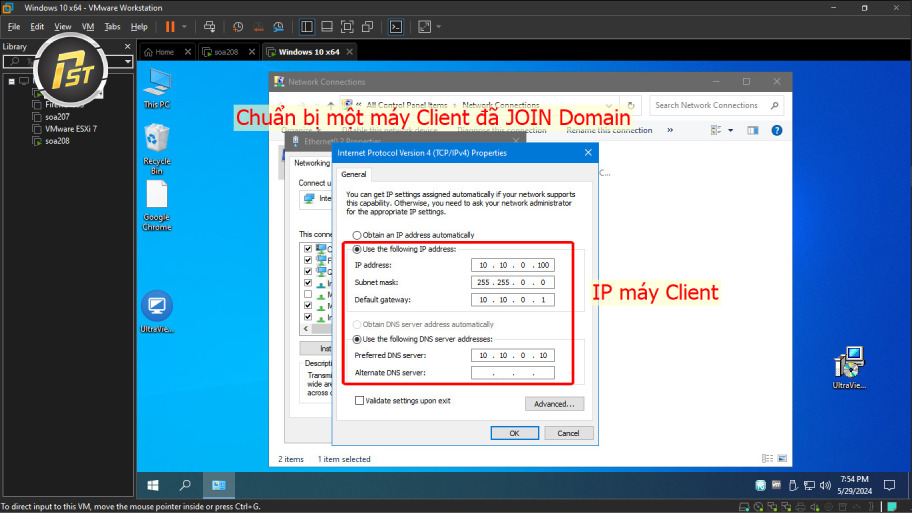912x513 pixels.
Task: Close the Library panel
Action: pyautogui.click(x=127, y=47)
